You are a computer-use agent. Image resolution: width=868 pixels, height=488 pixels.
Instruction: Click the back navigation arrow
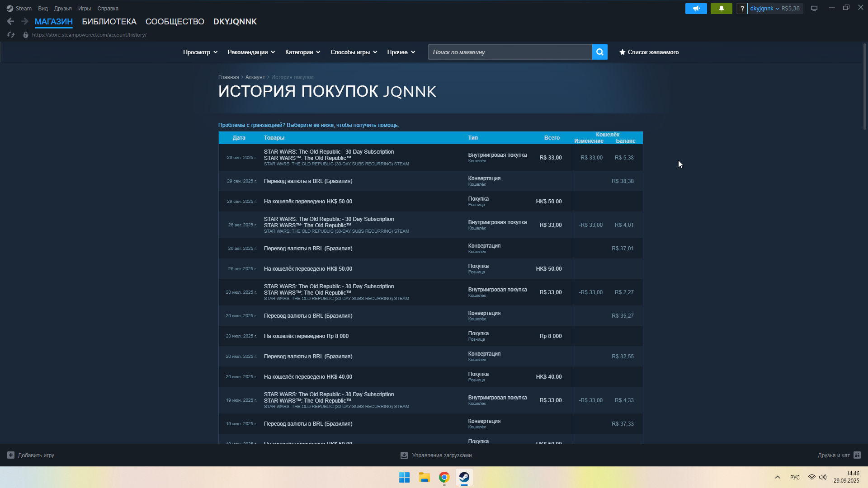(x=10, y=21)
